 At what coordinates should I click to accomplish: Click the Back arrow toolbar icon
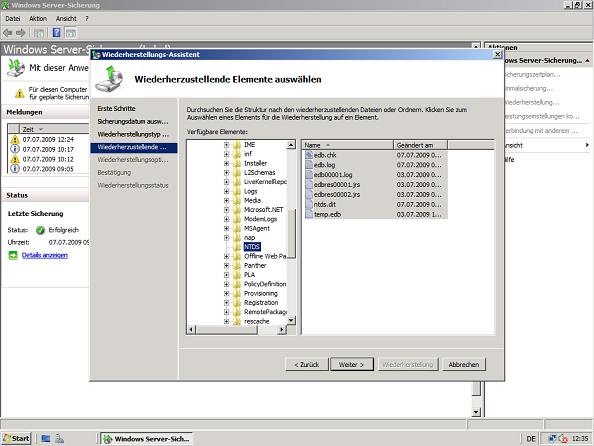(8, 33)
